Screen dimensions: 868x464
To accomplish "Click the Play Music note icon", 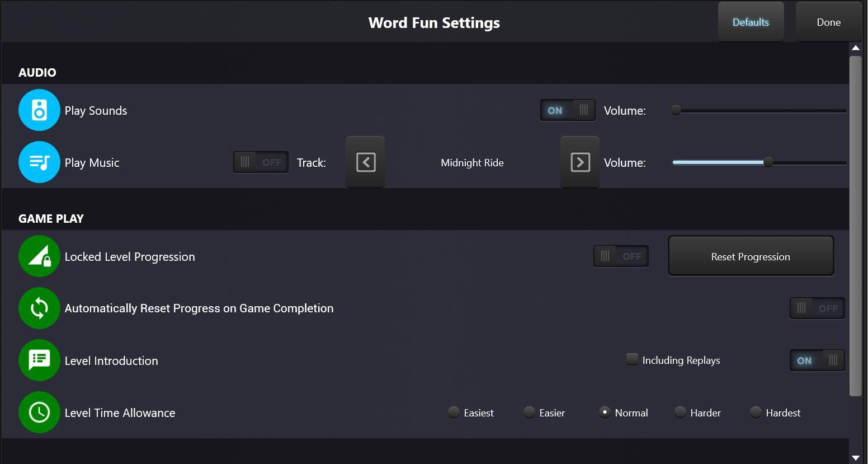I will point(39,162).
